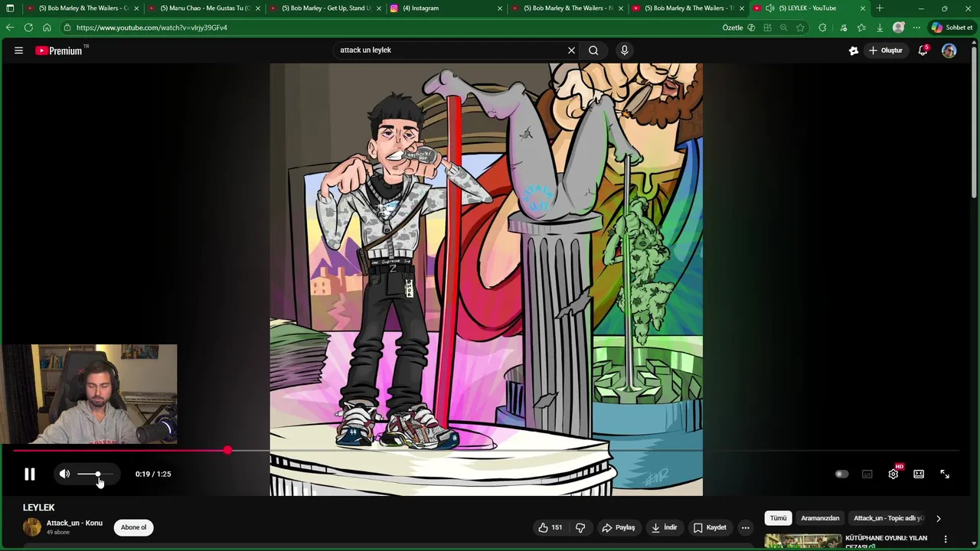Click the Oluştur create button
This screenshot has height=551, width=980.
point(886,51)
